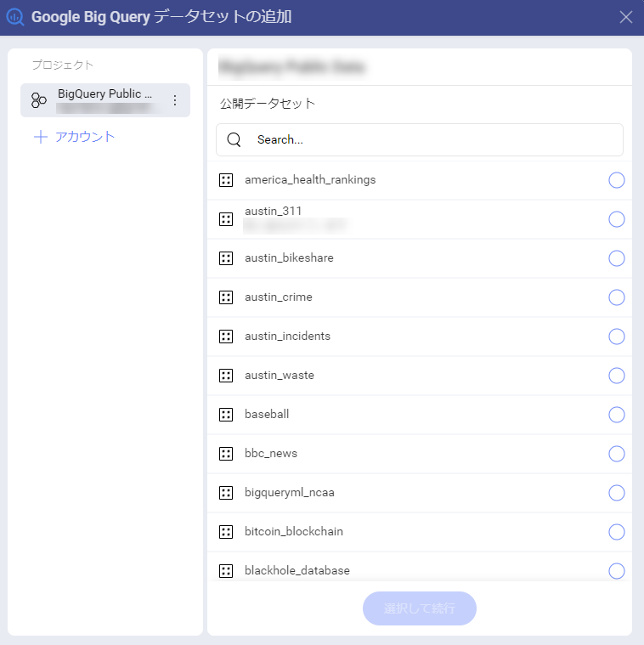Click dataset icon for austin_bikeshare
The image size is (644, 645).
226,258
